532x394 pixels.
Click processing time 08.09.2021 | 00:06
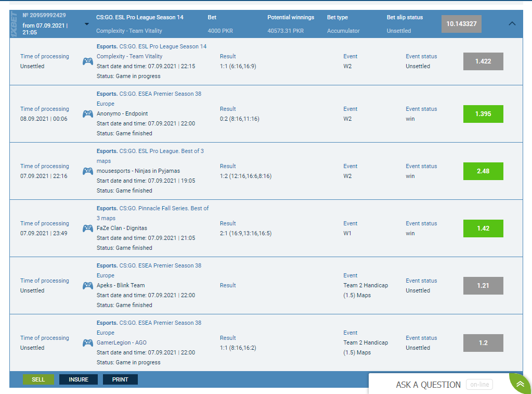[44, 119]
